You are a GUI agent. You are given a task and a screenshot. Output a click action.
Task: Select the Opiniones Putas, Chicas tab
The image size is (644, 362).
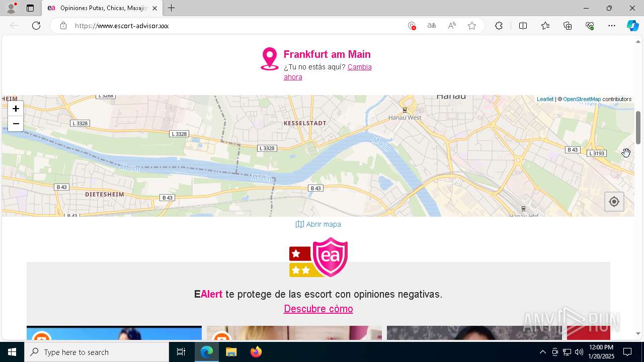tap(102, 8)
